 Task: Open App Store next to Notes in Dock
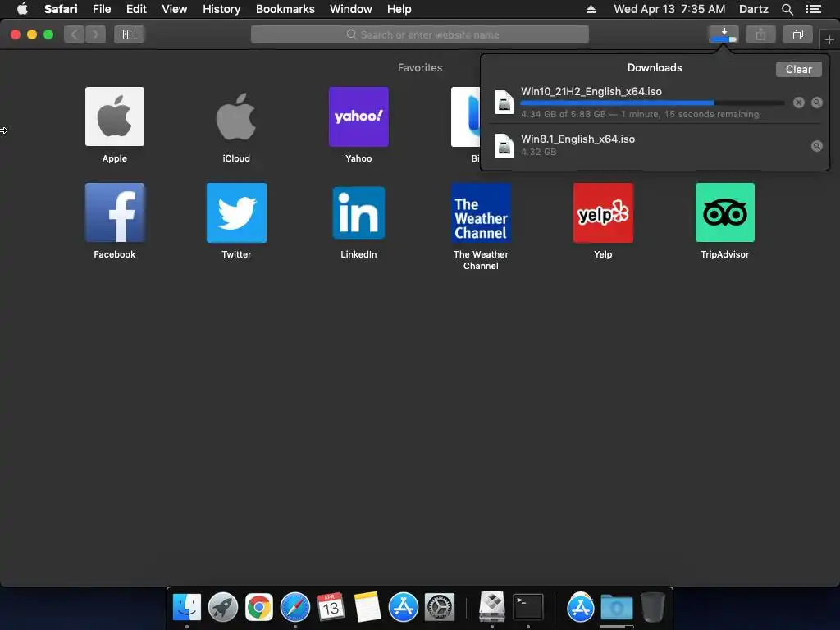(x=403, y=607)
